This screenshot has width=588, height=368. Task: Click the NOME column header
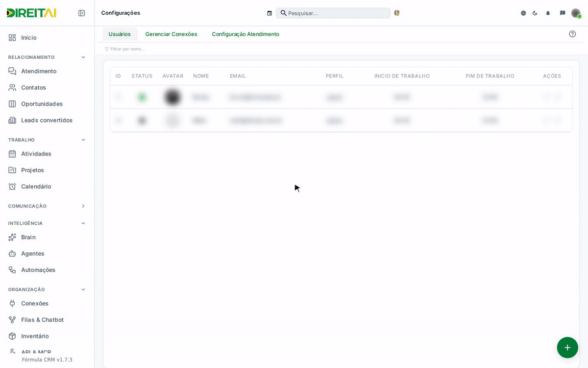[201, 76]
